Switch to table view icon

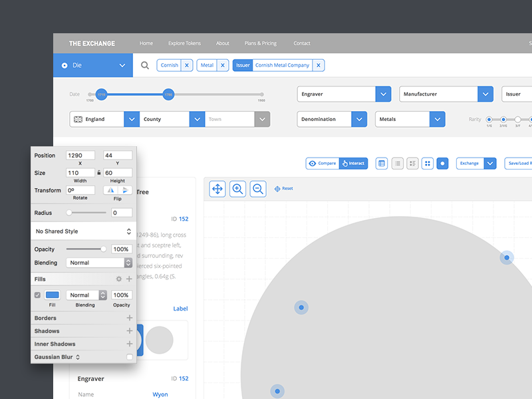(382, 163)
